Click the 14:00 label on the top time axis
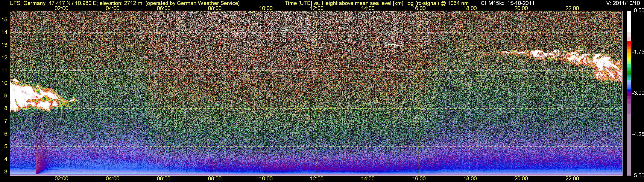644x182 pixels. pos(368,8)
